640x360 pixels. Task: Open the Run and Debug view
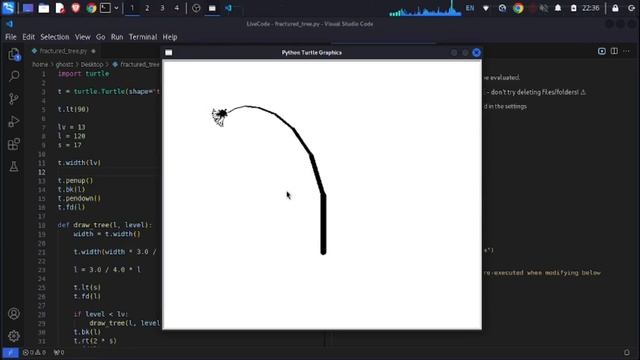click(x=14, y=121)
